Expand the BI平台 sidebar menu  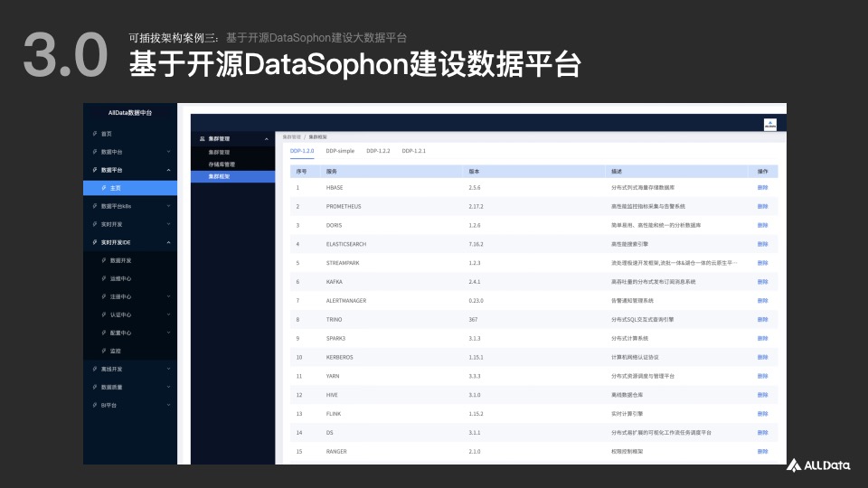(168, 405)
